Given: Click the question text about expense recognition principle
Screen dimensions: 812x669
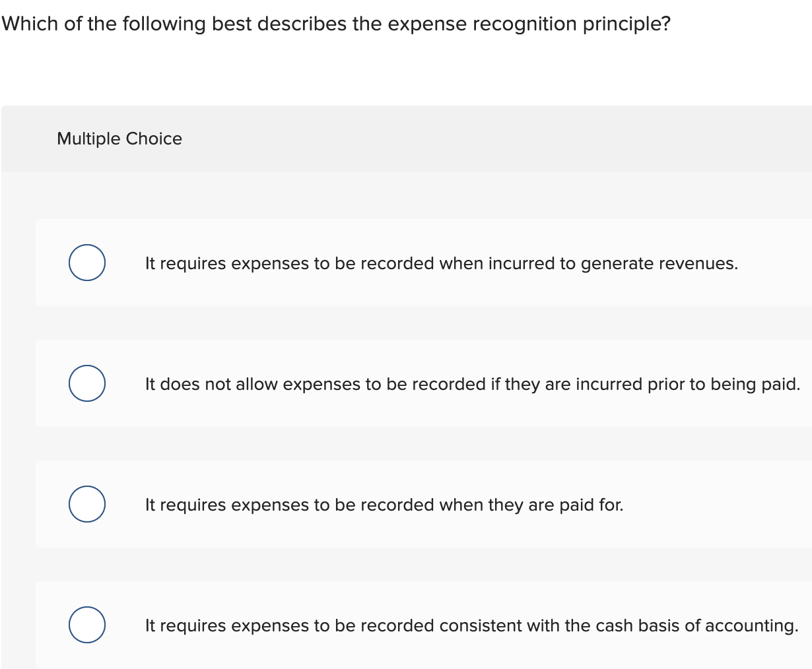Looking at the screenshot, I should coord(335,23).
